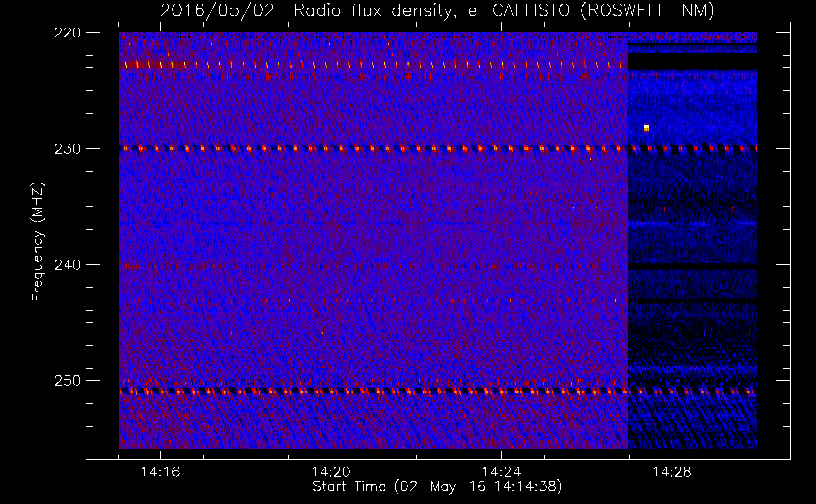816x504 pixels.
Task: Click the "Frequency (MHZ)" axis title
Action: (x=38, y=242)
